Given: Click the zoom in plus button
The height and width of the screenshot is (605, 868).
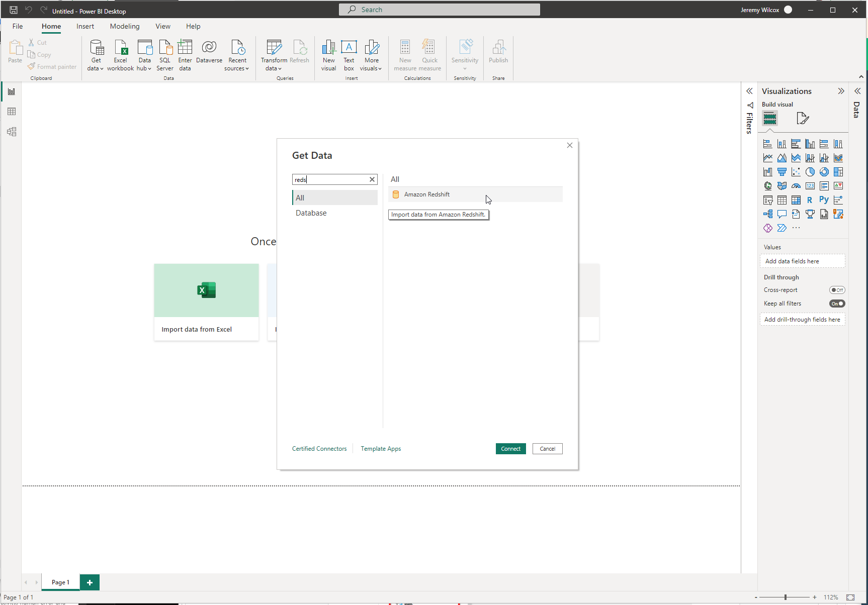Looking at the screenshot, I should pyautogui.click(x=815, y=597).
